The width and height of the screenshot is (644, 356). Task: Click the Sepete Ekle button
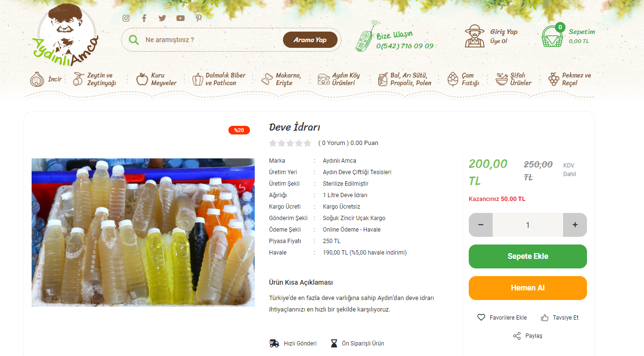528,256
